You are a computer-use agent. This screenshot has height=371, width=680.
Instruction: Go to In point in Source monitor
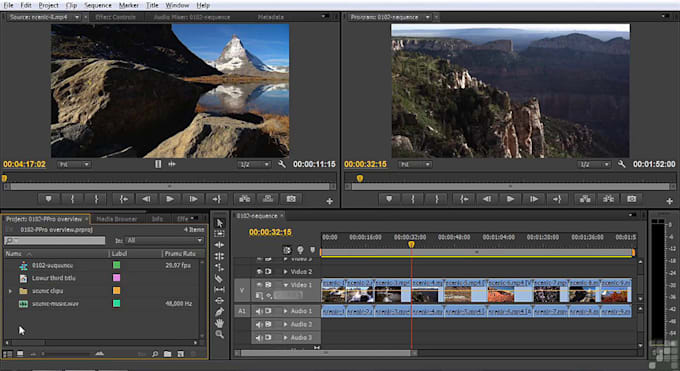(x=124, y=199)
